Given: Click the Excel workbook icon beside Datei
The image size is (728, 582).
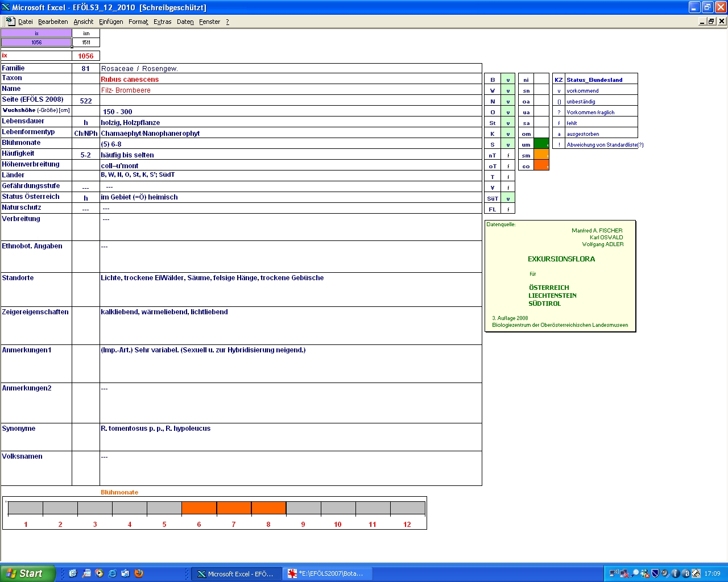Looking at the screenshot, I should pyautogui.click(x=10, y=21).
